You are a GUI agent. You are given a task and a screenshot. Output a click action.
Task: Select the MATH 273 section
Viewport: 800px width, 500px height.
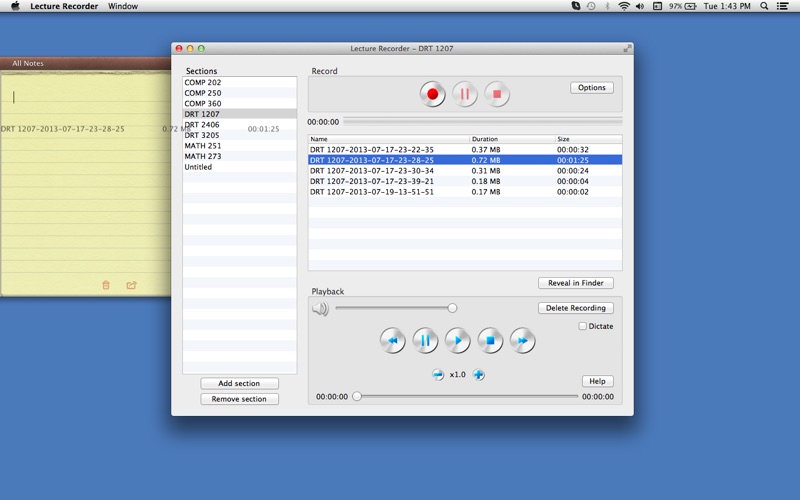(239, 156)
